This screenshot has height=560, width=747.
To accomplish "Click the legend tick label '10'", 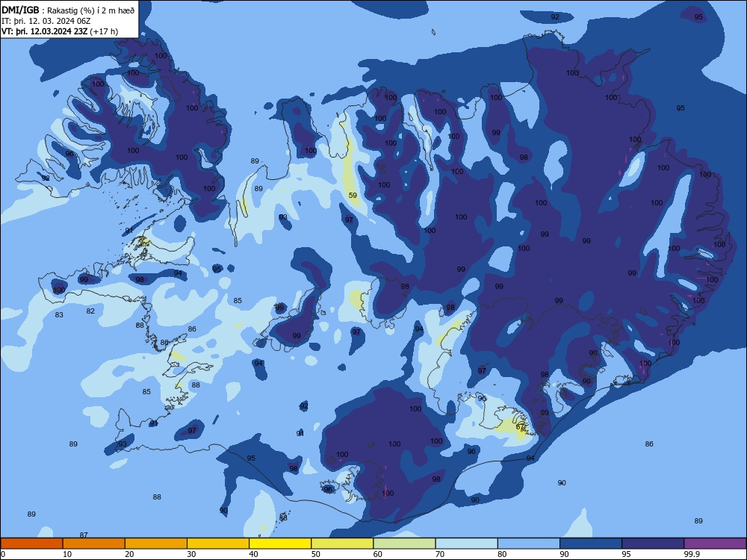I will pos(67,554).
